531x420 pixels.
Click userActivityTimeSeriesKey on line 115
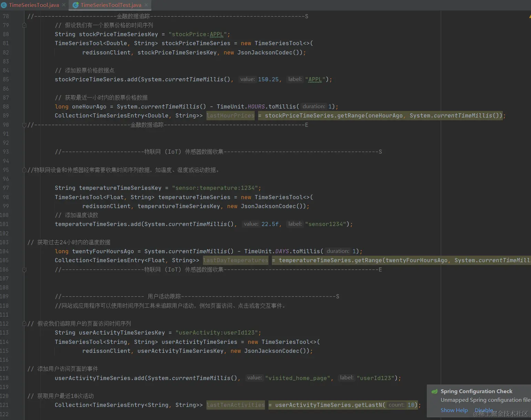coord(181,351)
